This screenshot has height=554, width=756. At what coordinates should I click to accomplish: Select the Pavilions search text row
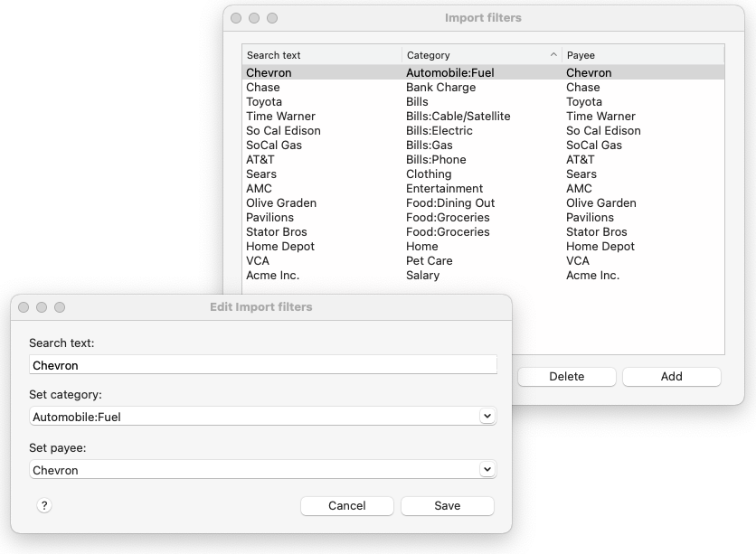pos(269,217)
